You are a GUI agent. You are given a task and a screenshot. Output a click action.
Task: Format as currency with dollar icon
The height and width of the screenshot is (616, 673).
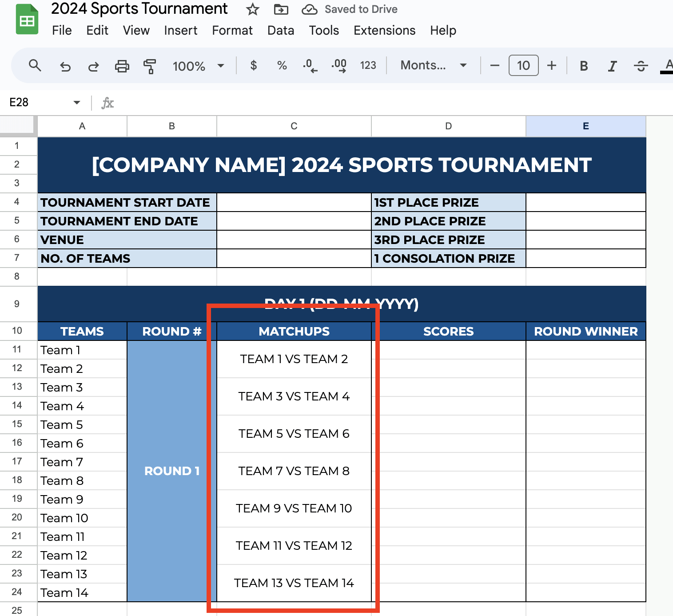pos(254,66)
